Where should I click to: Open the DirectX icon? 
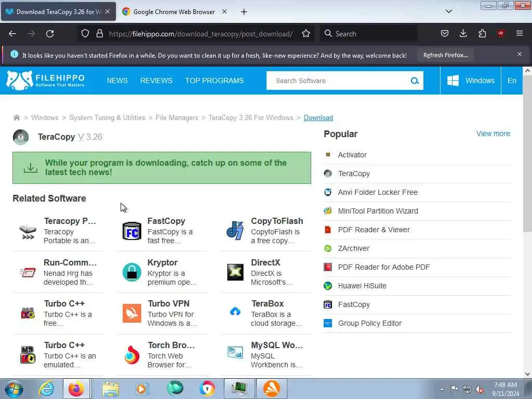click(x=235, y=272)
